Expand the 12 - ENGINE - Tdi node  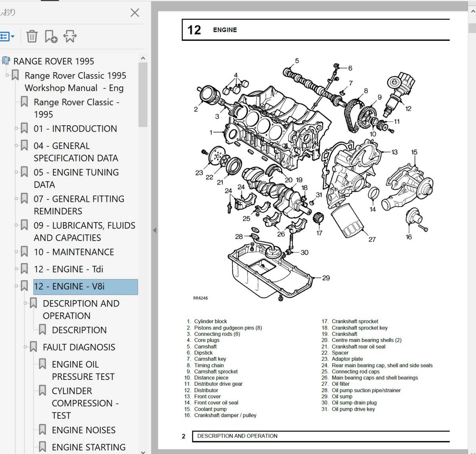pyautogui.click(x=16, y=268)
